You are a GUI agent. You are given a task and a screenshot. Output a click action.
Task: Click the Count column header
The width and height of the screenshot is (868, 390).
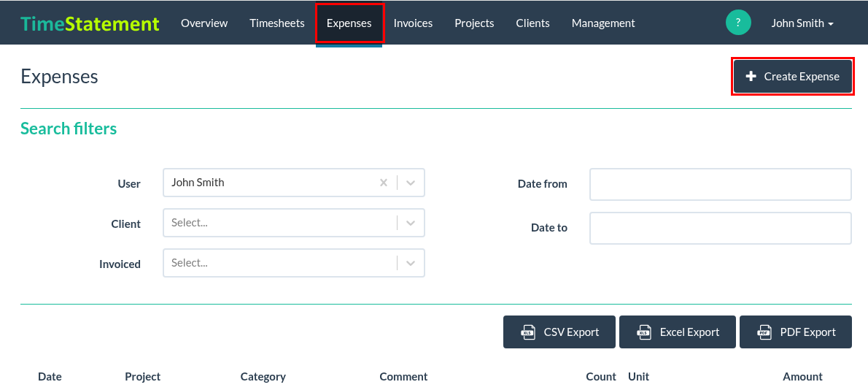coord(601,377)
